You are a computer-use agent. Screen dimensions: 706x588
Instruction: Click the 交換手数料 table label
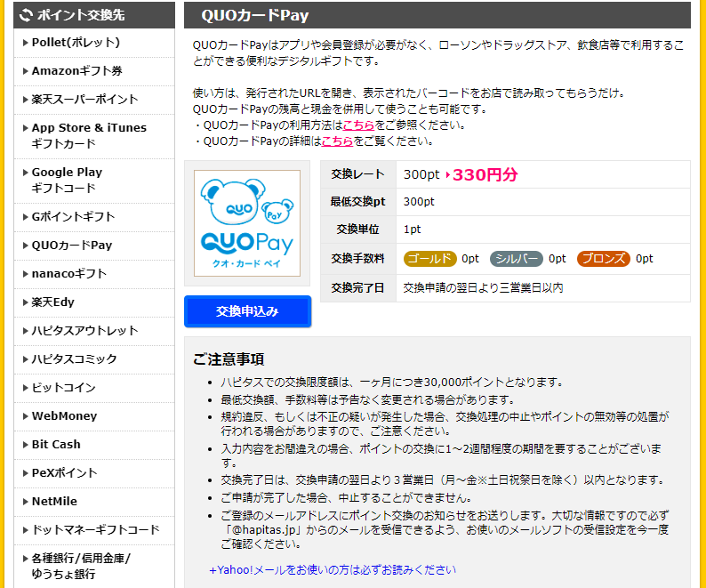tap(358, 258)
